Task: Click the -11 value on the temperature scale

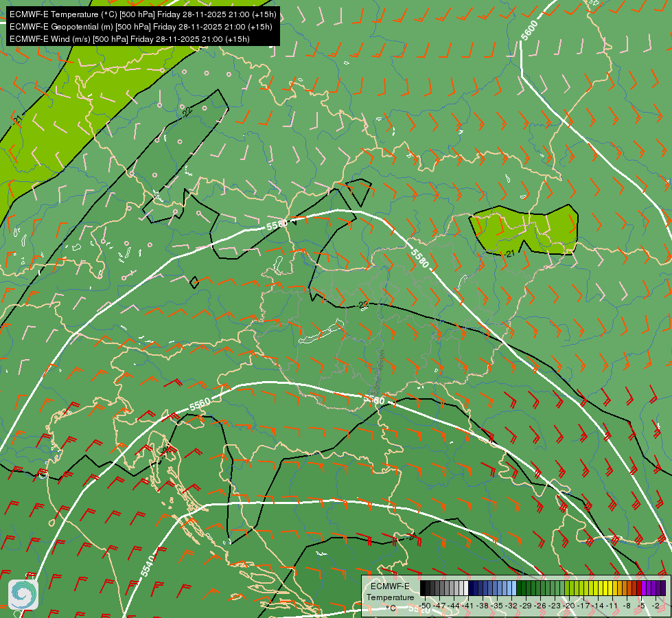Action: pyautogui.click(x=612, y=606)
